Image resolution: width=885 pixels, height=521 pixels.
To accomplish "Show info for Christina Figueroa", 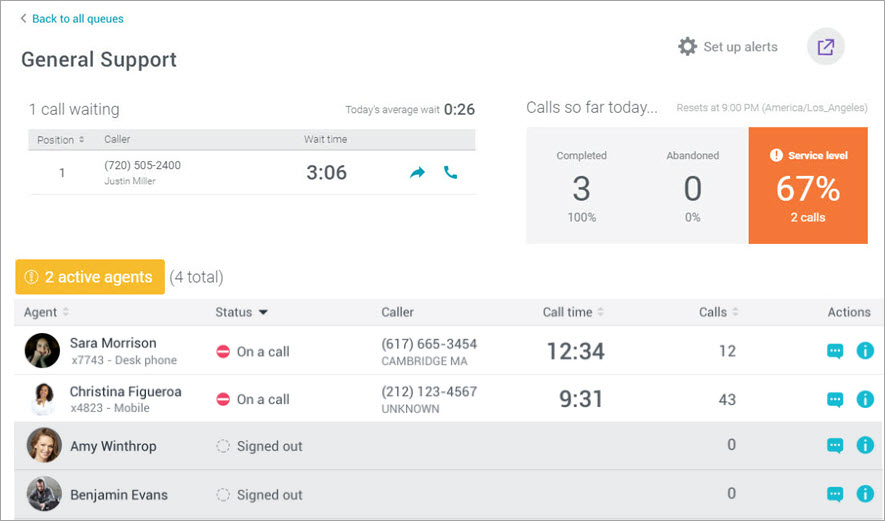I will pyautogui.click(x=865, y=399).
